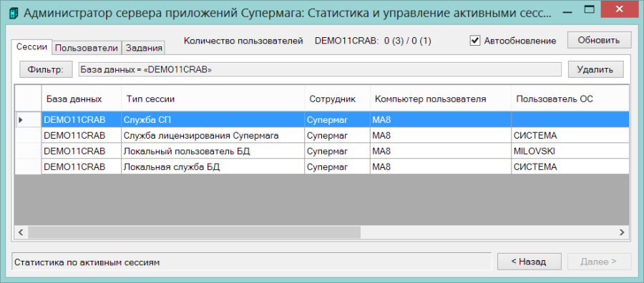Sort by the Тип сессии column header
The height and width of the screenshot is (283, 644).
[213, 99]
